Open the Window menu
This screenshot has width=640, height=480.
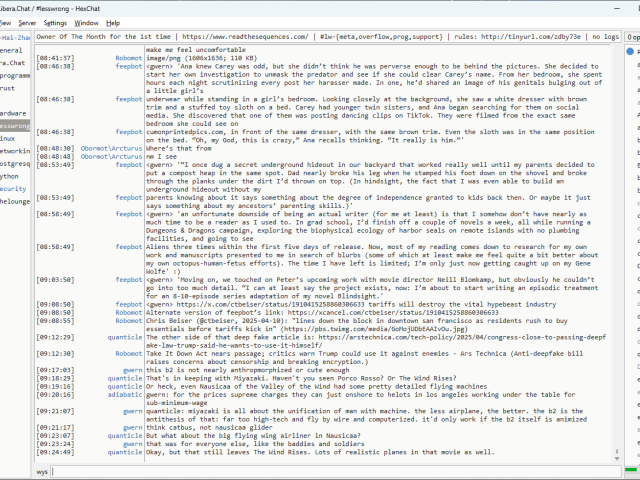[87, 22]
